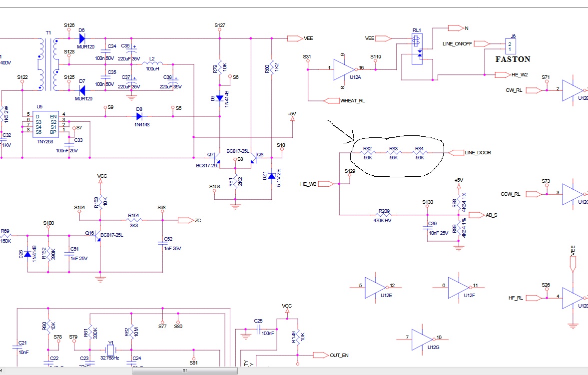
Task: Select resistor R81 2K2 symbol
Action: 235,182
